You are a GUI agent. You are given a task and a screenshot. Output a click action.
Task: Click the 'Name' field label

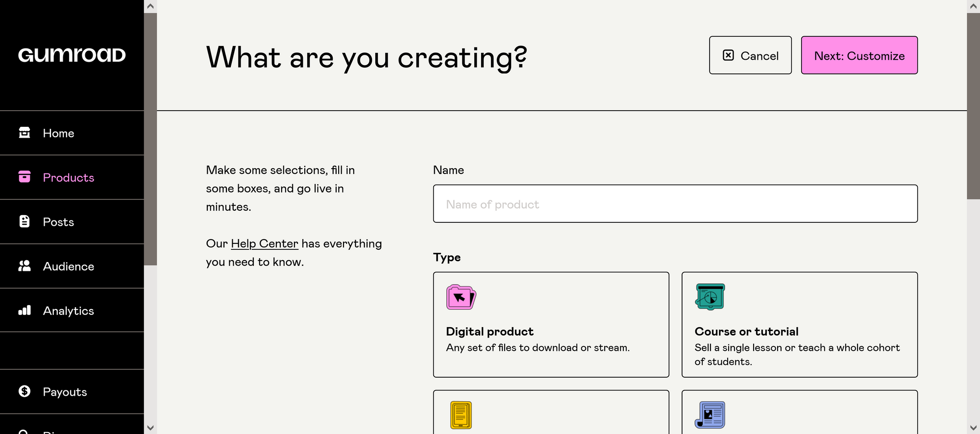[x=448, y=170]
